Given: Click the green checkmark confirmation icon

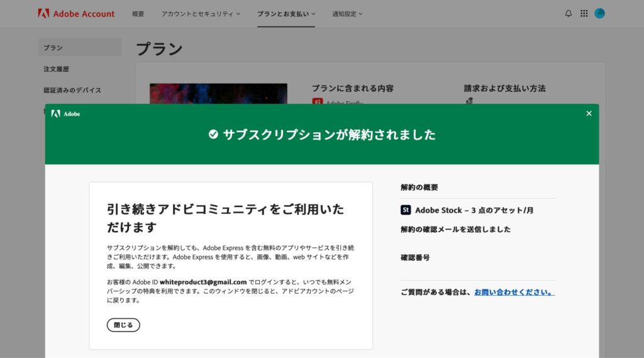Looking at the screenshot, I should 213,135.
